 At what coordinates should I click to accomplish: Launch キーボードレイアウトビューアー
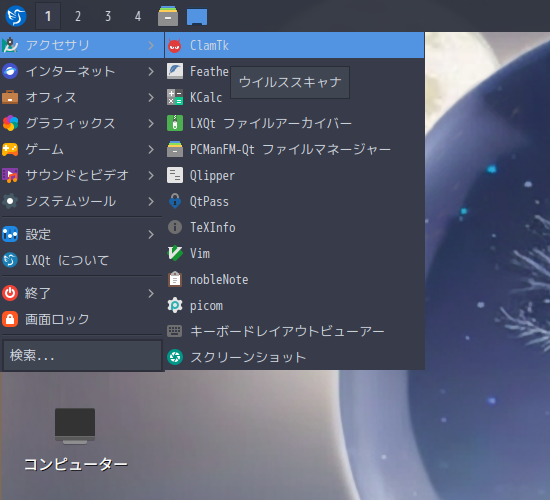tap(294, 331)
